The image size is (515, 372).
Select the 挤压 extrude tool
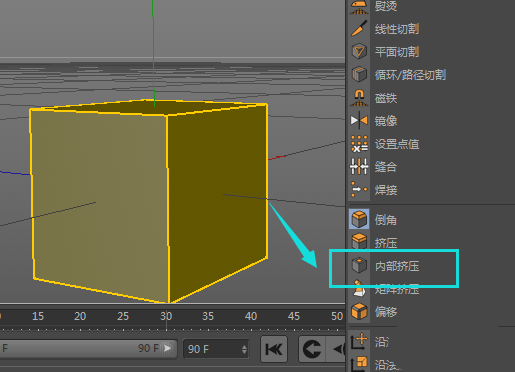374,242
